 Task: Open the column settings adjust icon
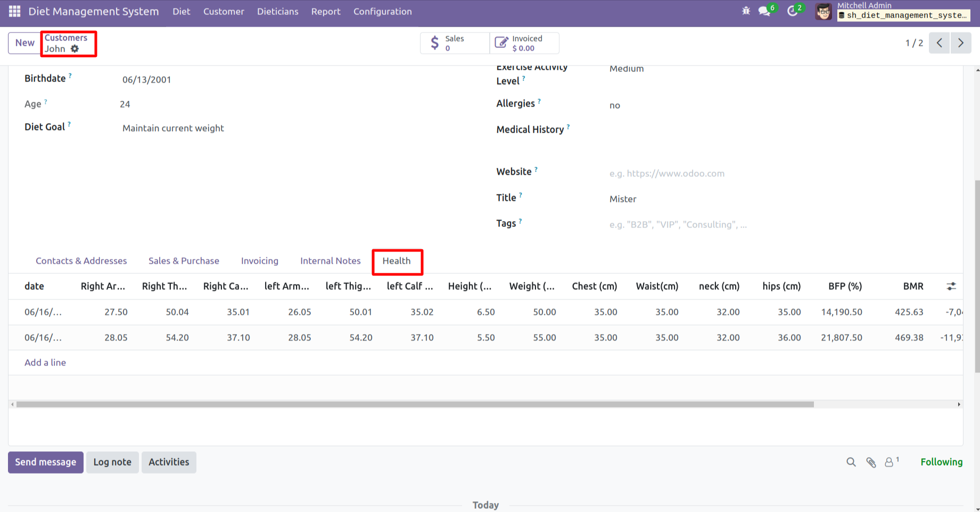951,287
